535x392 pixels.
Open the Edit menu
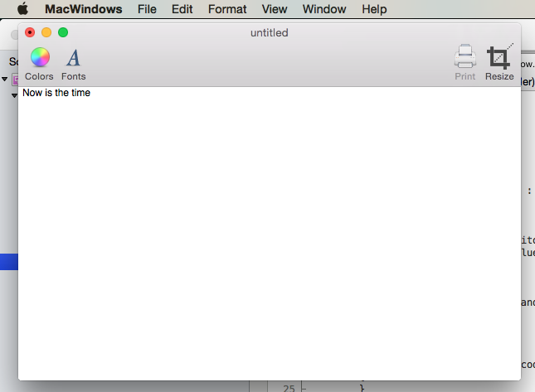182,9
